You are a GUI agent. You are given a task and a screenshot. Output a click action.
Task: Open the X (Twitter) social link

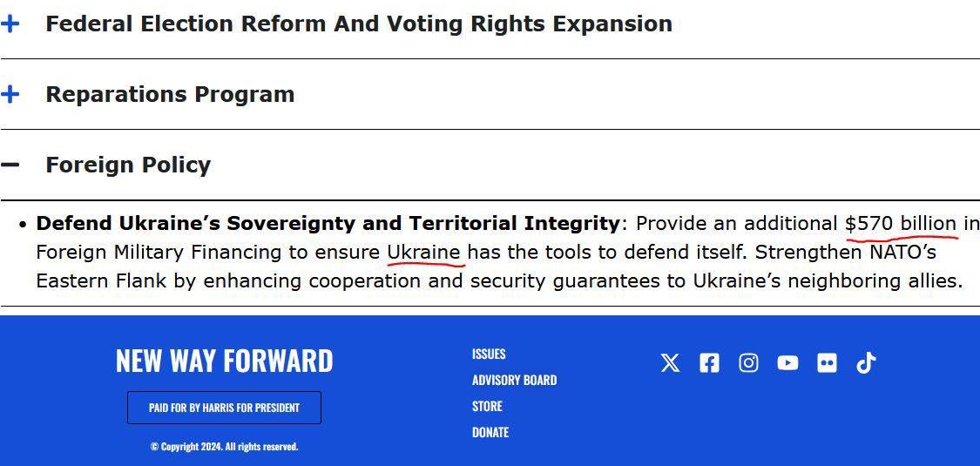coord(670,363)
